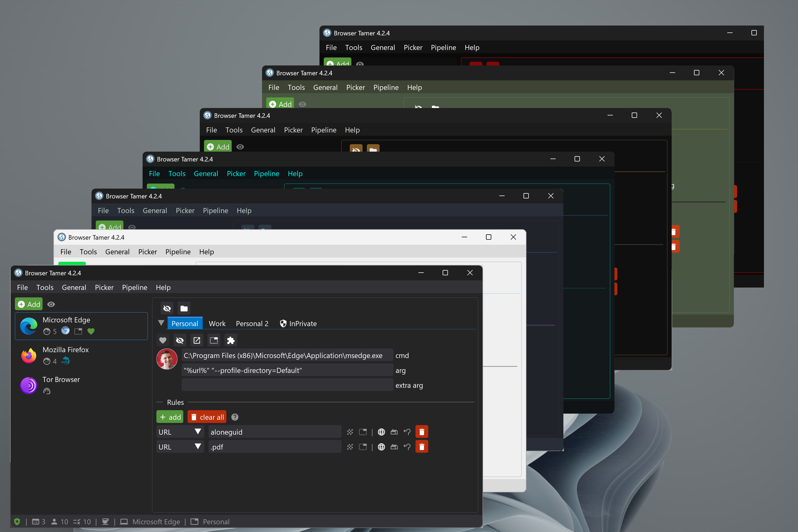
Task: Switch to the Work profile tab
Action: point(217,323)
